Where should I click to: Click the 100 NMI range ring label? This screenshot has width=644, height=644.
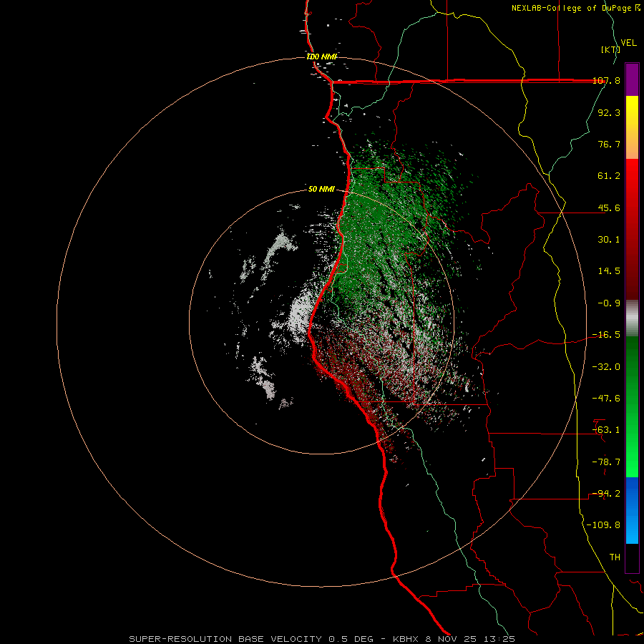click(322, 57)
